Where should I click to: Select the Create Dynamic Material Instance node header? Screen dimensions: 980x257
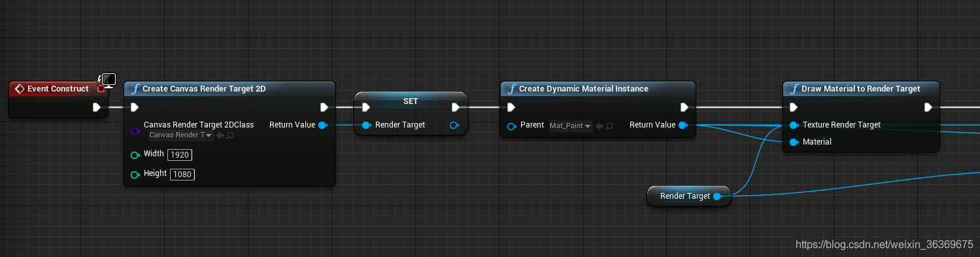pyautogui.click(x=598, y=89)
